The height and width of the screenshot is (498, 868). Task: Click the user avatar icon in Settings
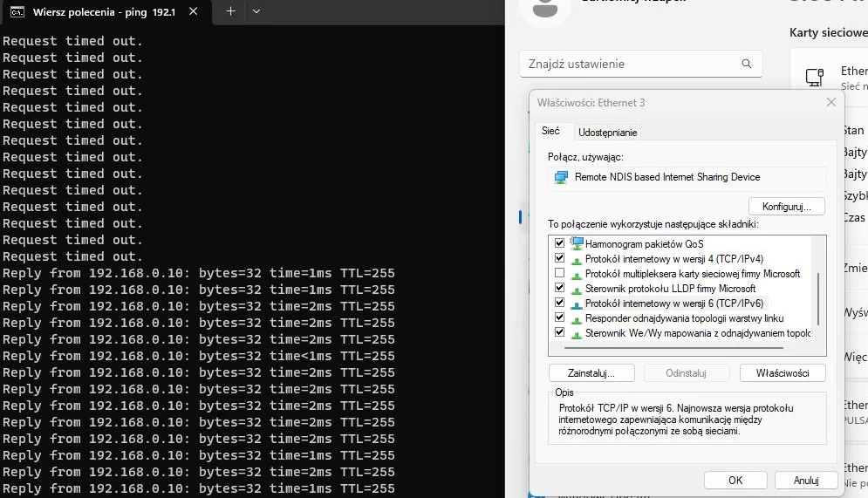[x=545, y=10]
